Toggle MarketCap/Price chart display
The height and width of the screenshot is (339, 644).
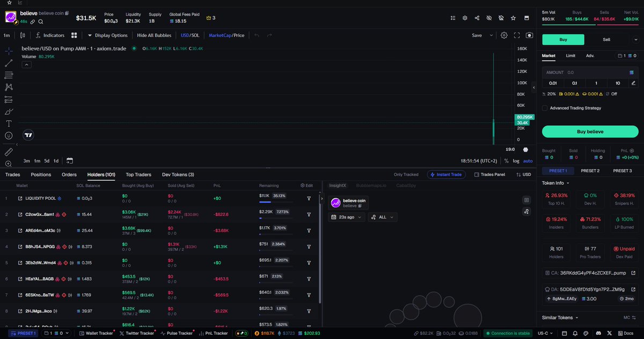[x=226, y=35]
